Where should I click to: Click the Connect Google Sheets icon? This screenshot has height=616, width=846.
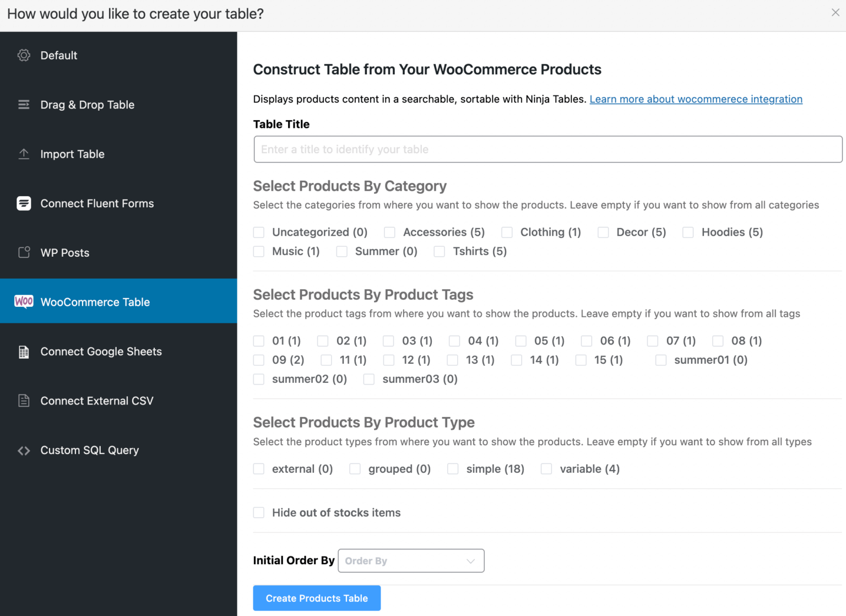[24, 352]
